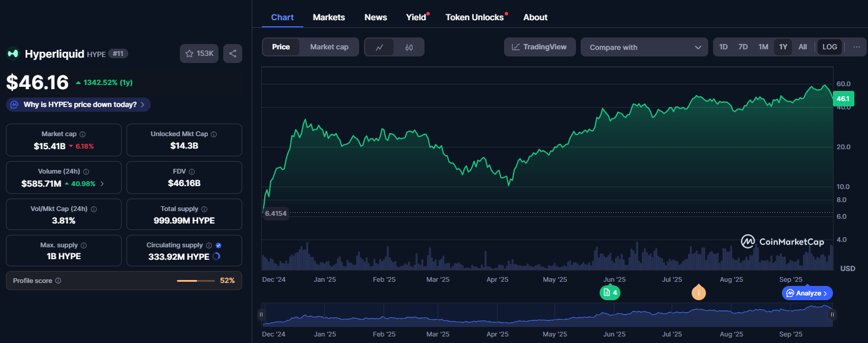868x343 pixels.
Task: Click the Analyze button
Action: [x=807, y=293]
